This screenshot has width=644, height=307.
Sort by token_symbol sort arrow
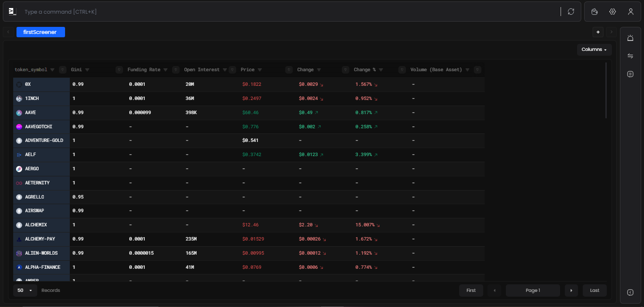(52, 70)
